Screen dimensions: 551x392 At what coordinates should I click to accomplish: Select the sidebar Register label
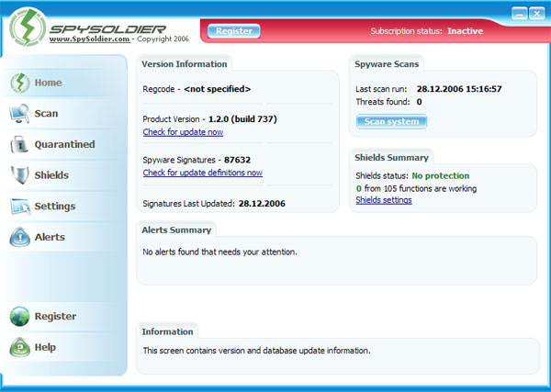click(55, 316)
